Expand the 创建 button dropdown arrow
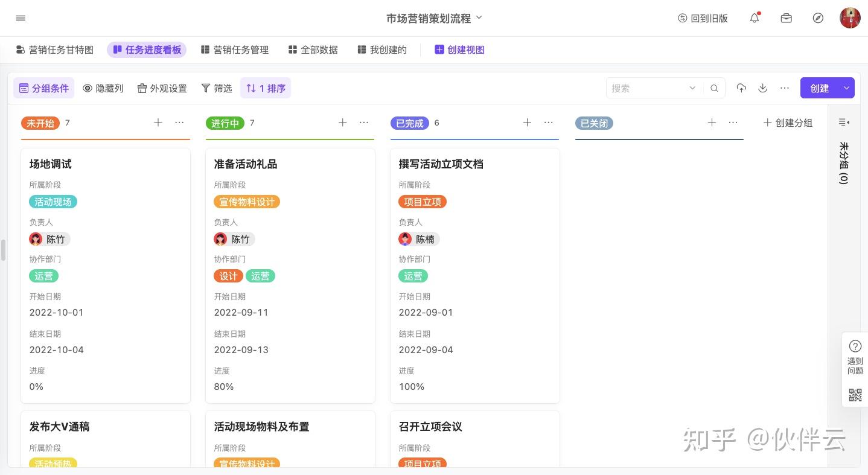 coord(846,88)
